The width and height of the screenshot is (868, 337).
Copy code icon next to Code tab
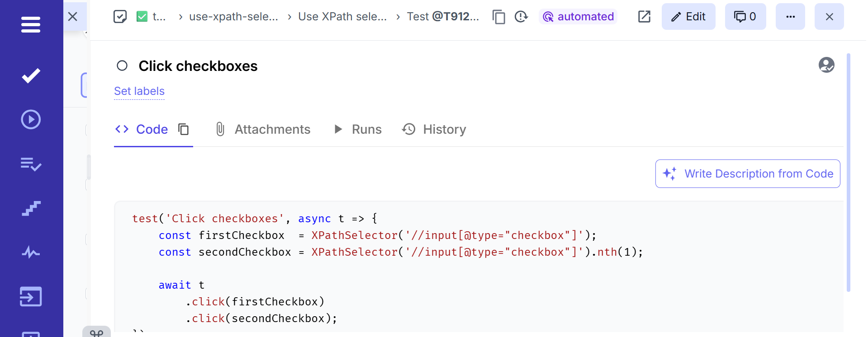[x=183, y=129]
